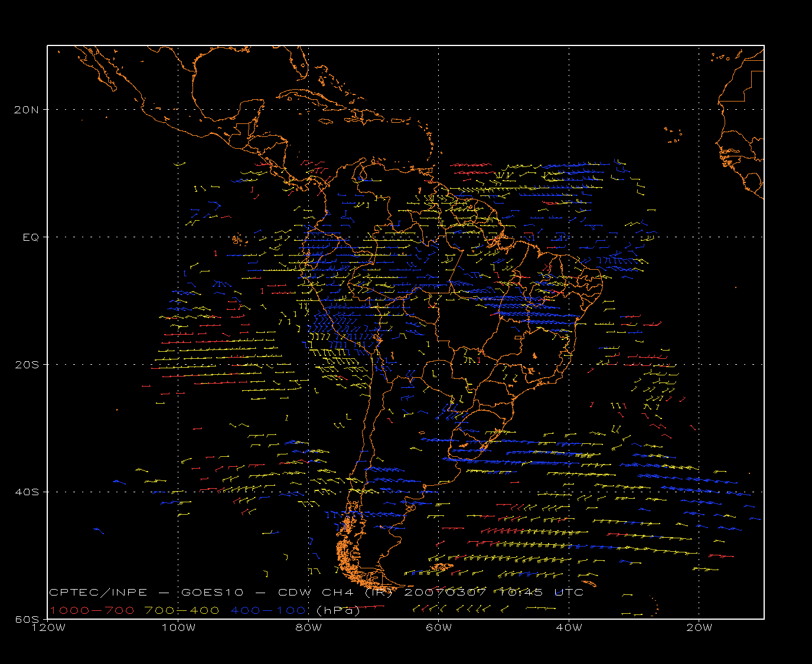Screen dimensions: 812x664
Task: Click the (hPa) unit label
Action: point(338,610)
